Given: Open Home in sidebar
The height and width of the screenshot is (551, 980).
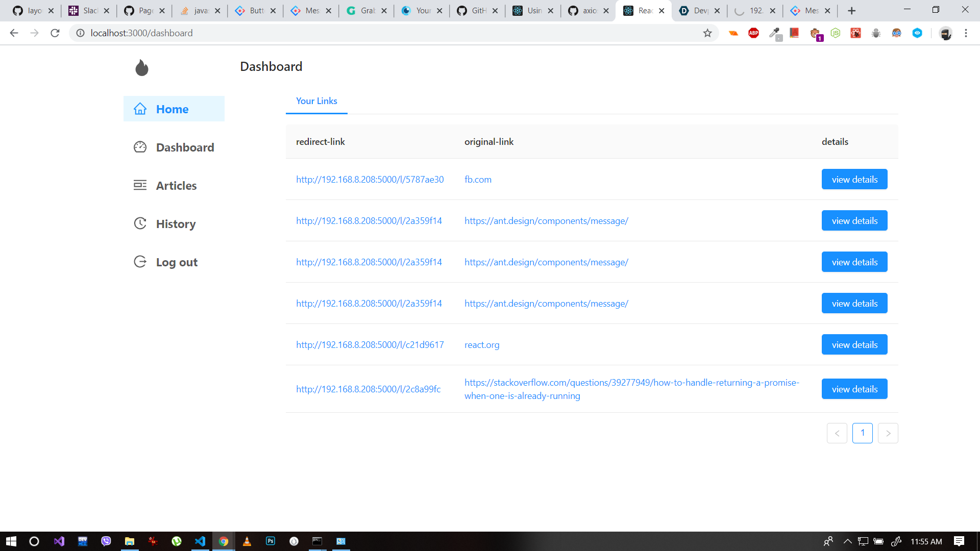Looking at the screenshot, I should pos(174,109).
